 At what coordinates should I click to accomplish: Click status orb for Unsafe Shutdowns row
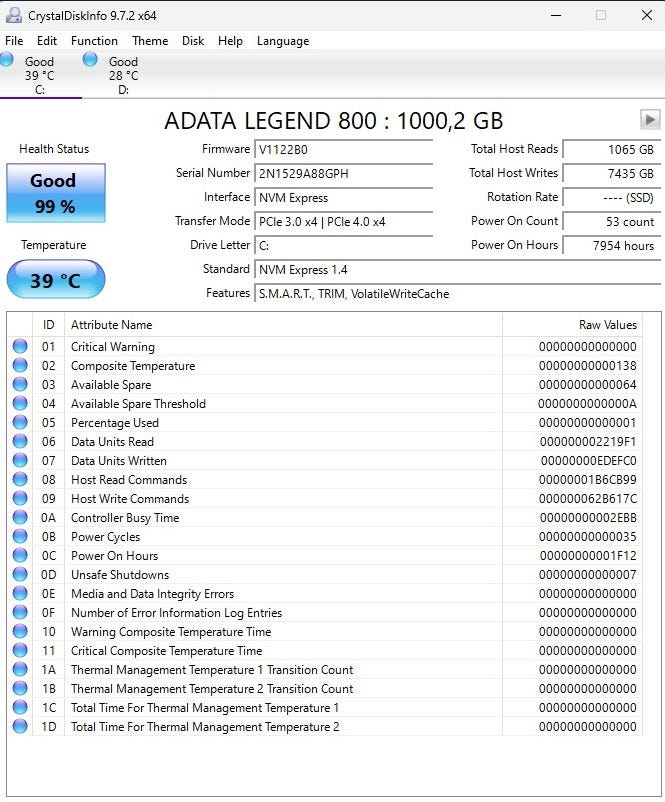(x=20, y=575)
